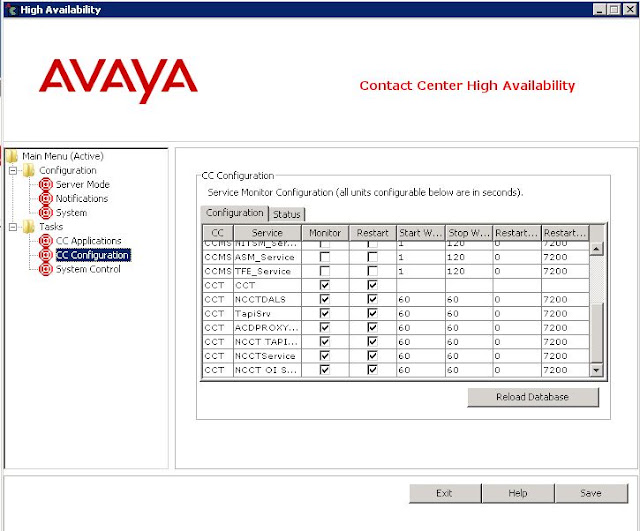Maximize the High Availability window
This screenshot has height=531, width=640.
tap(614, 9)
